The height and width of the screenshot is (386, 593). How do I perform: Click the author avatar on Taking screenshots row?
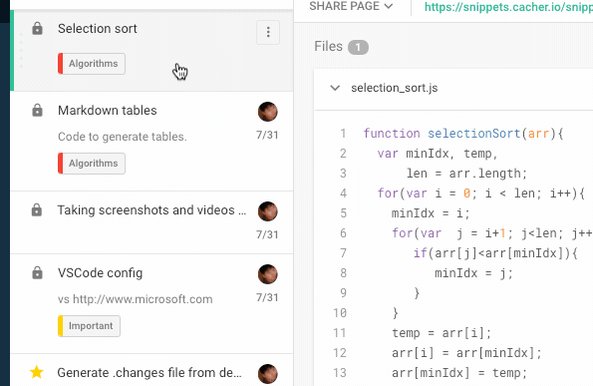[268, 211]
